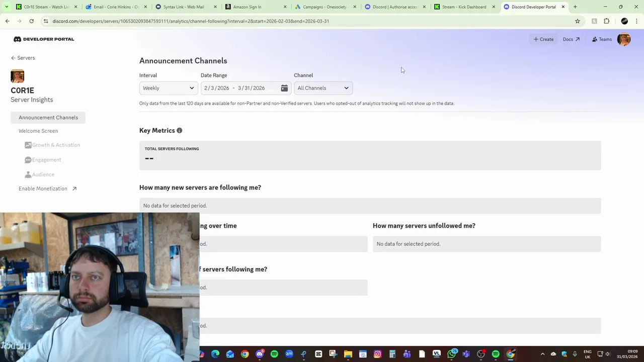Click the end date 3/31/2026 field
Screen dimensions: 644x362
pyautogui.click(x=251, y=88)
